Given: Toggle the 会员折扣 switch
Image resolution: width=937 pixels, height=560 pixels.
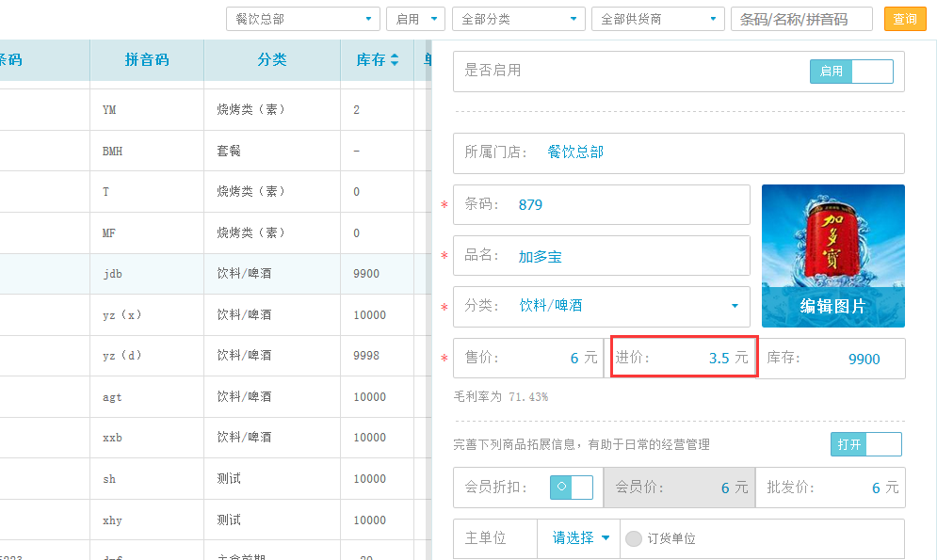Looking at the screenshot, I should pos(572,488).
